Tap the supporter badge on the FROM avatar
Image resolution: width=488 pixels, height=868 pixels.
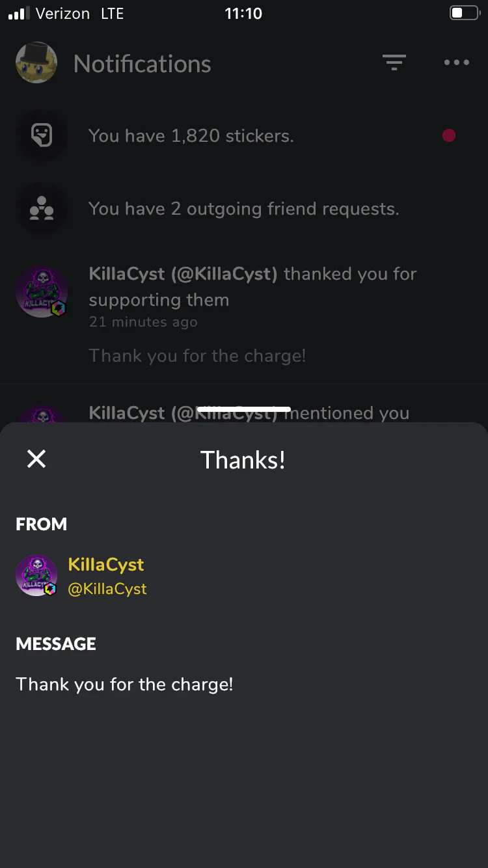pos(51,588)
